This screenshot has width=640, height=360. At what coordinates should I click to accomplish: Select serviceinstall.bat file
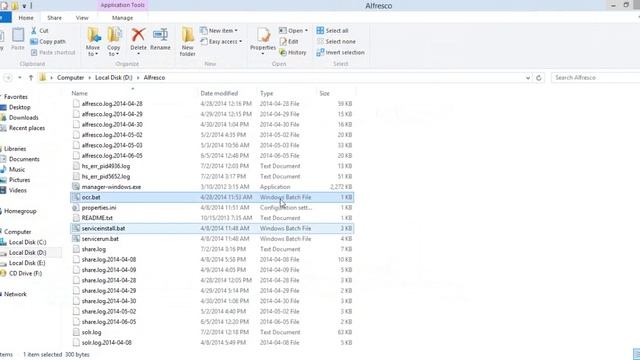pos(103,229)
